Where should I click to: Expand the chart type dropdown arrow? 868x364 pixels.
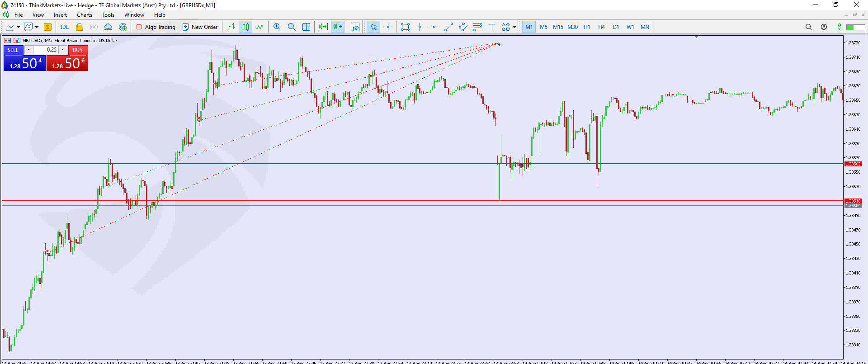click(x=18, y=27)
